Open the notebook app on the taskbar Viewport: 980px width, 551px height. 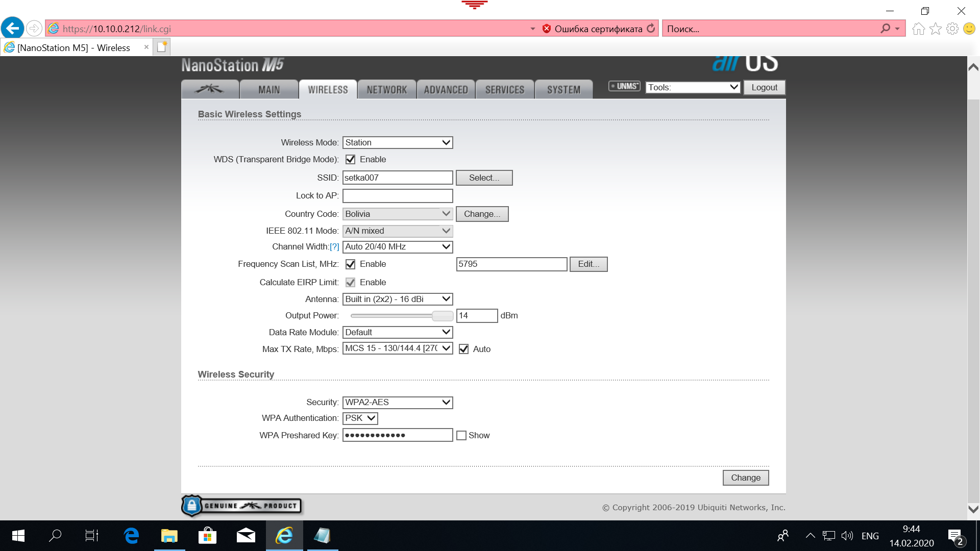323,536
